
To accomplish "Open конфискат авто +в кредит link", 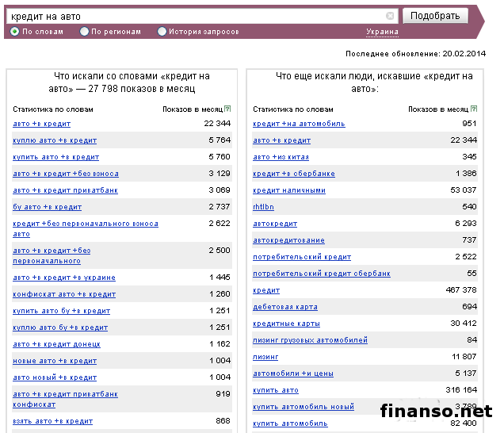I will coord(64,294).
